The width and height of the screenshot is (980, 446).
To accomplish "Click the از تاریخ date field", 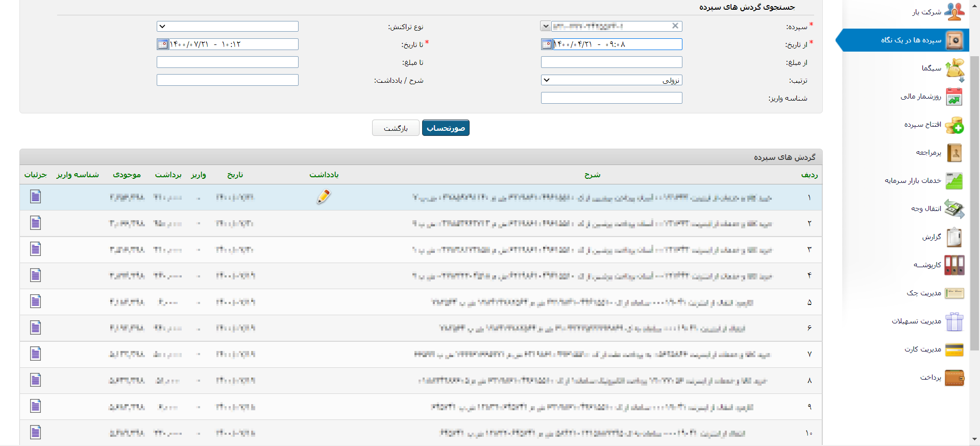I will pyautogui.click(x=617, y=44).
